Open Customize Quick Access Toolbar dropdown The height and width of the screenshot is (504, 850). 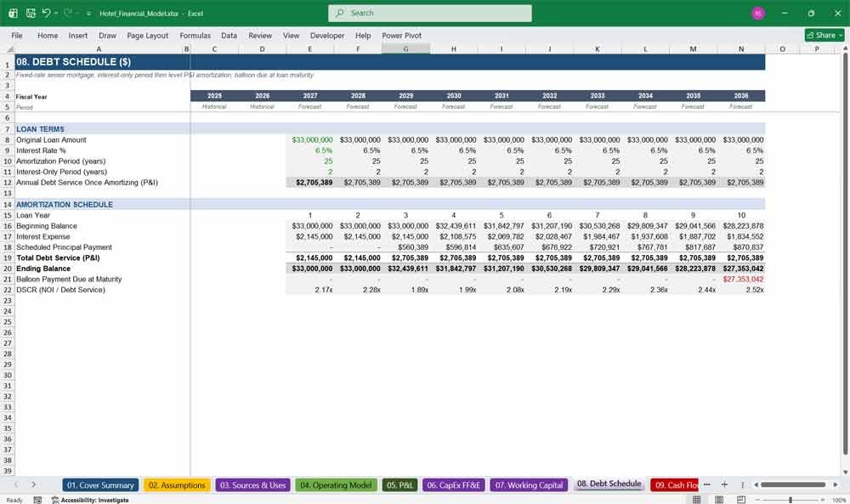pos(88,14)
